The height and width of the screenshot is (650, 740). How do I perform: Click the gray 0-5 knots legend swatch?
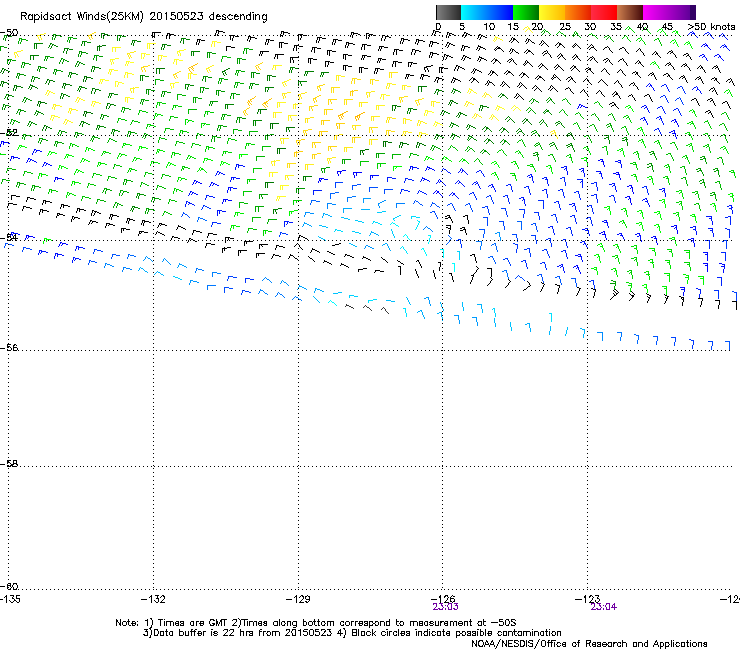click(448, 12)
